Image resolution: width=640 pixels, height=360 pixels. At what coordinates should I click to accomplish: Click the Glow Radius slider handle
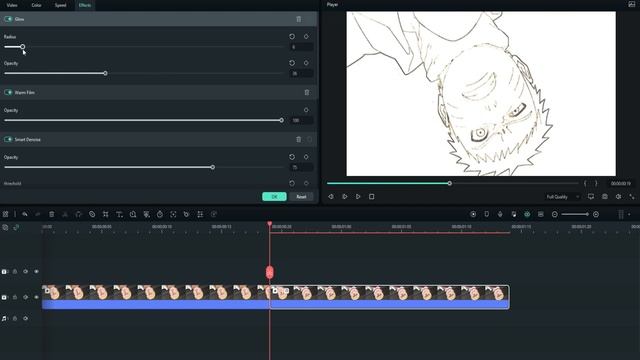[23, 47]
